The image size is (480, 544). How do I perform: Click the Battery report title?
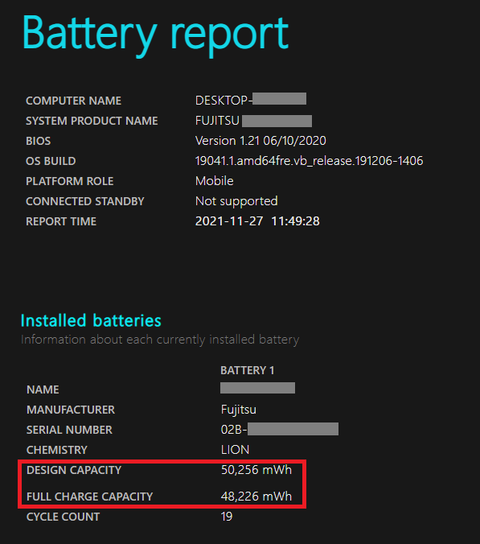tap(155, 35)
